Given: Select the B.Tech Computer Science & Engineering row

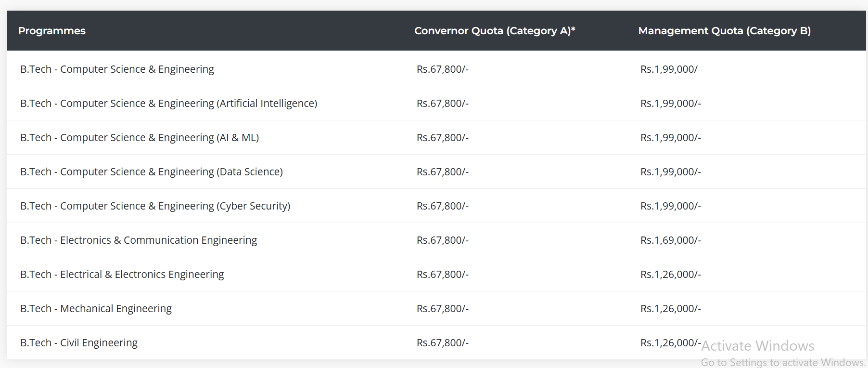Looking at the screenshot, I should point(117,69).
